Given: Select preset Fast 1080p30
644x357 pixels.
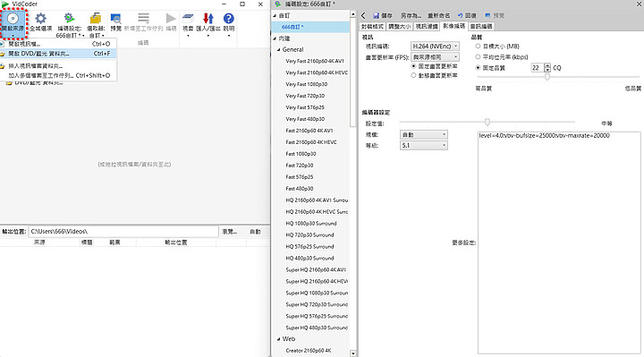Looking at the screenshot, I should (x=301, y=154).
